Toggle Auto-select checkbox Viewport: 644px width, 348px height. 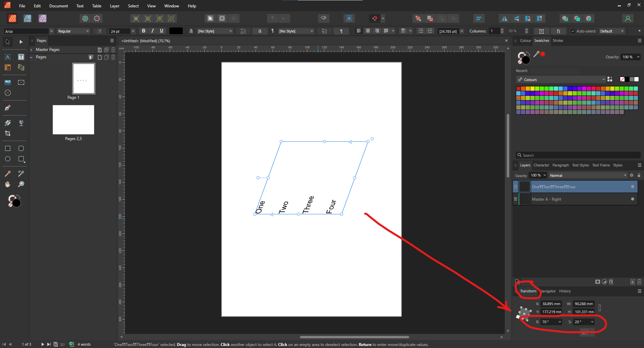tap(573, 31)
